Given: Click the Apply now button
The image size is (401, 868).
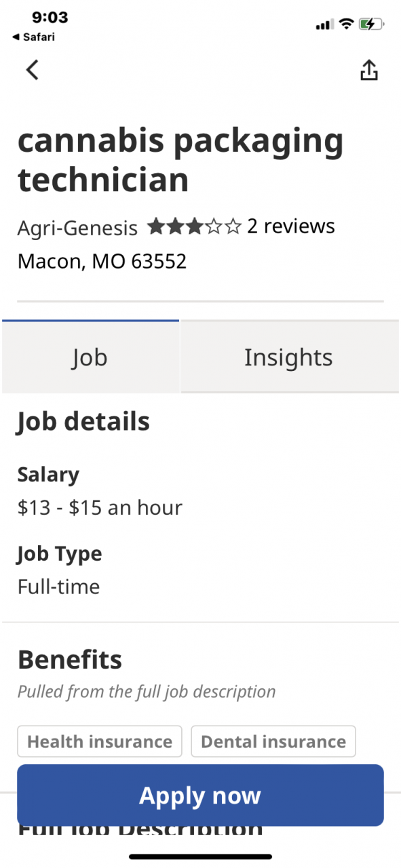Looking at the screenshot, I should click(200, 795).
